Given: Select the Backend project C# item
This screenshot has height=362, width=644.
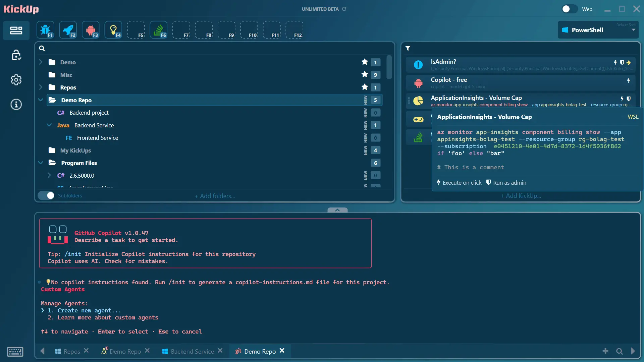Looking at the screenshot, I should click(215, 113).
